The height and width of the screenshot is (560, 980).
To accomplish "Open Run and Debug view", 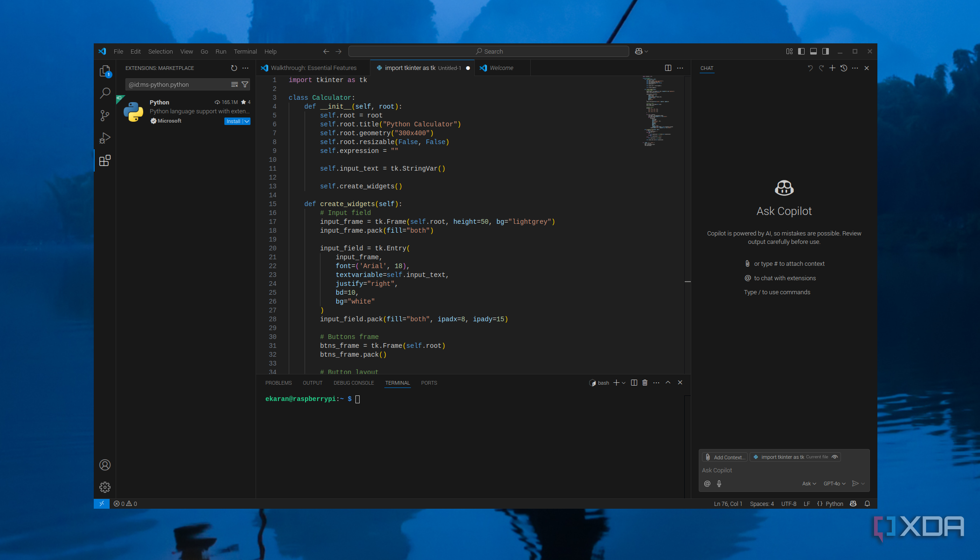I will (105, 138).
